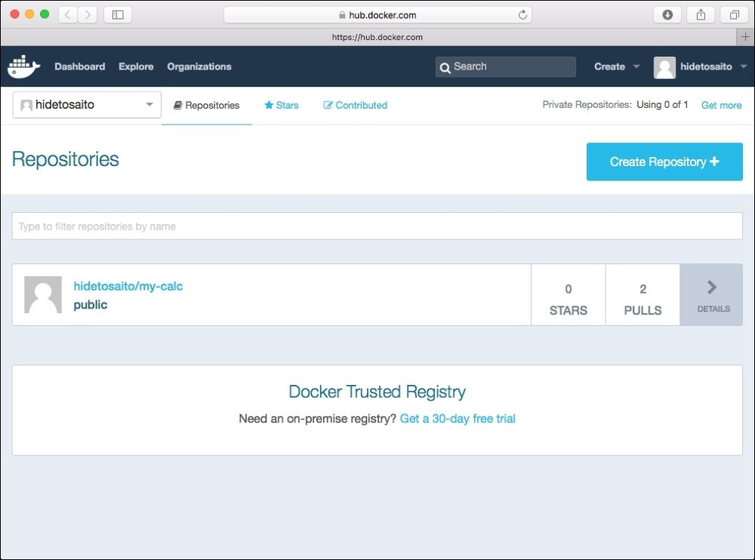This screenshot has height=560, width=755.
Task: Click the 0 STARS count cell
Action: coord(569,294)
